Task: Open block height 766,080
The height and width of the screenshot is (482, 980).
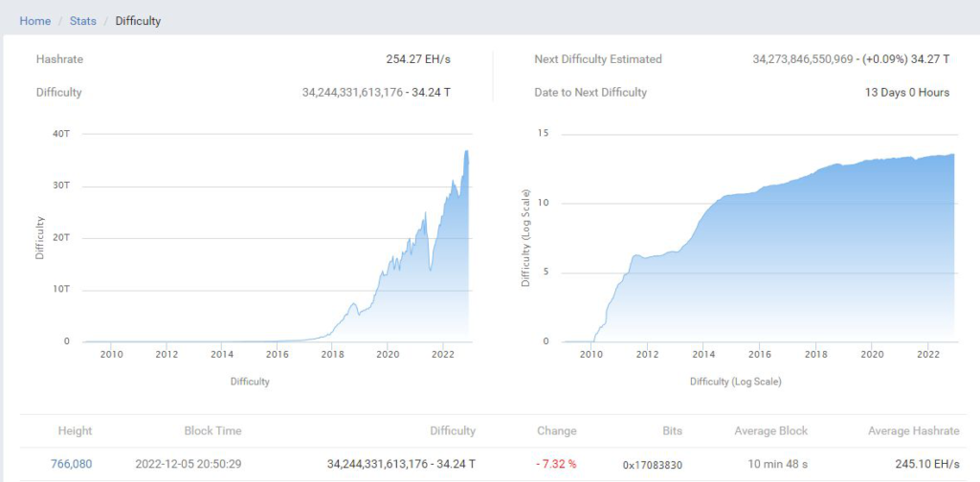Action: pos(71,463)
